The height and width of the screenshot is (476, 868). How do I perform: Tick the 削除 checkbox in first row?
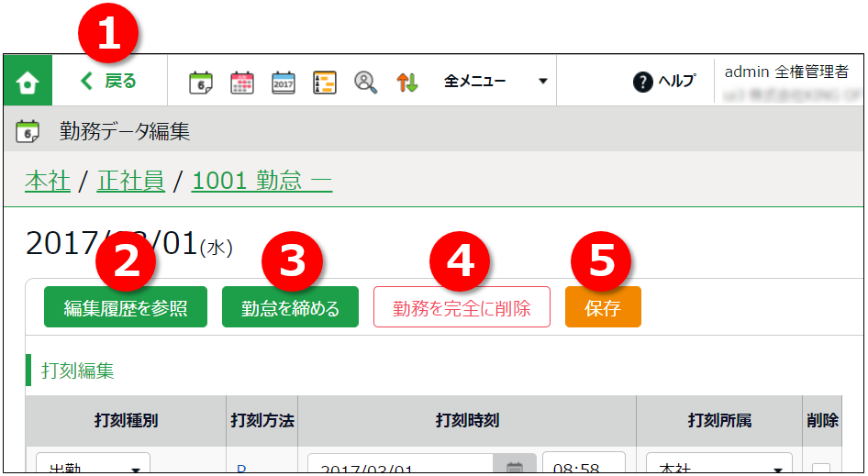[821, 470]
